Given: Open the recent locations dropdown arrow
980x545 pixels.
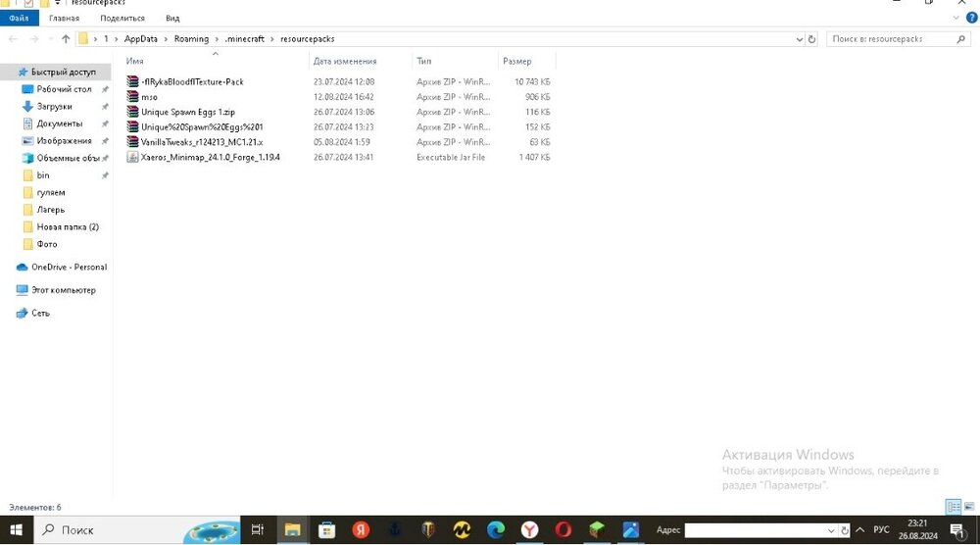Looking at the screenshot, I should (x=49, y=39).
